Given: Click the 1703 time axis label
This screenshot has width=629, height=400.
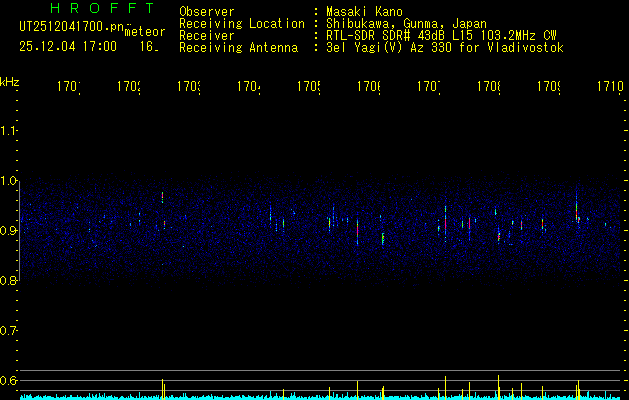Looking at the screenshot, I should [189, 86].
